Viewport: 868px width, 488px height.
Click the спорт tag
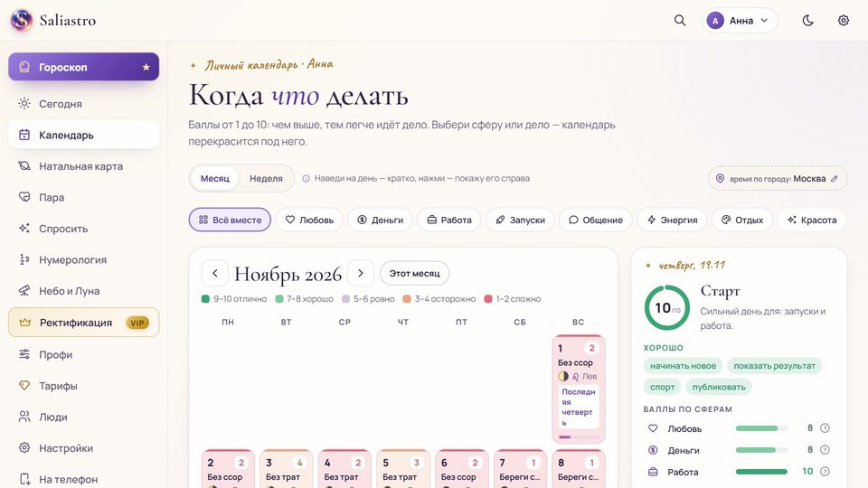[662, 387]
